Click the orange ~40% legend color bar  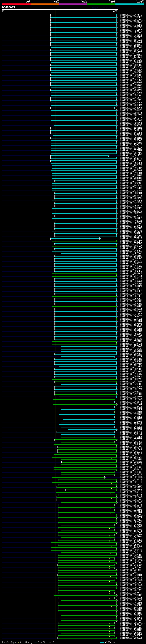[x=45, y=4]
